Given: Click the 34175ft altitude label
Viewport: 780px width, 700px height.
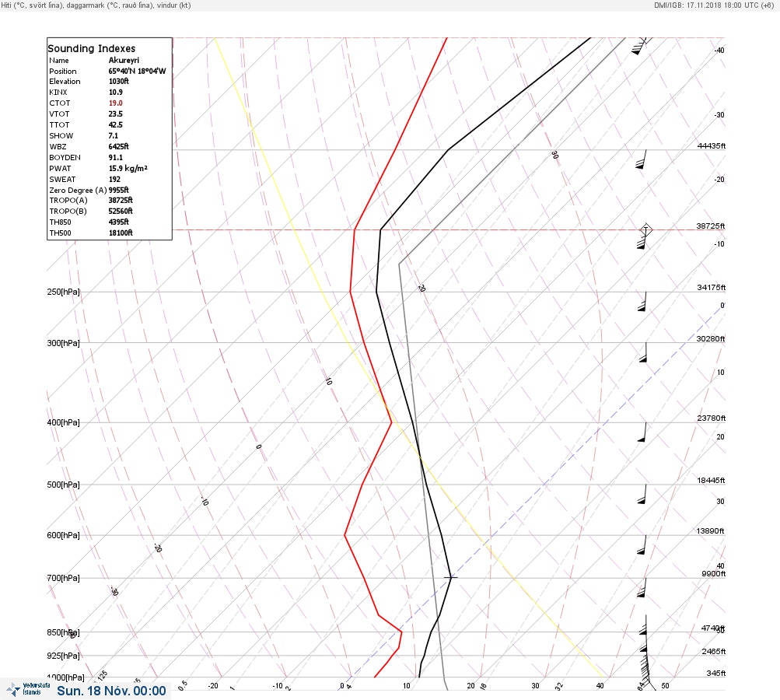Looking at the screenshot, I should pyautogui.click(x=712, y=288).
